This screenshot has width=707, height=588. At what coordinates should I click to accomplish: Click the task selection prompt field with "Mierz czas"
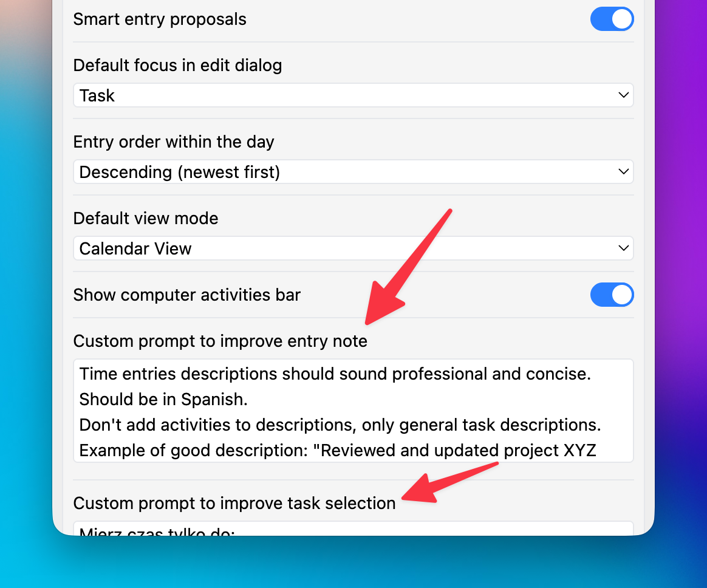pos(353,528)
